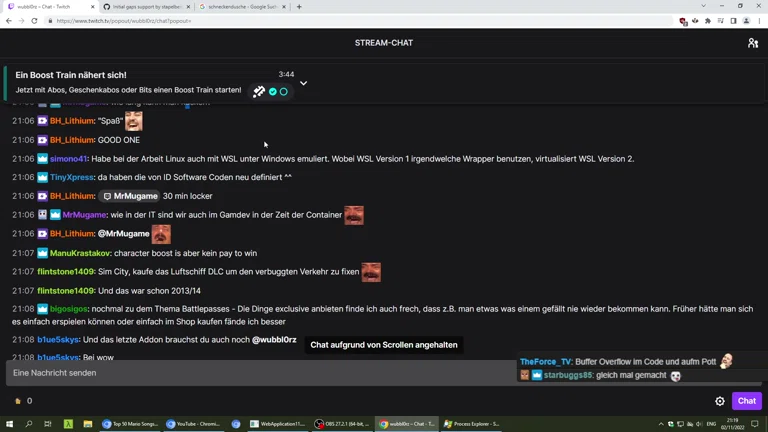The height and width of the screenshot is (432, 768).
Task: Switch to the schneckendusche Google search tab
Action: point(241,6)
